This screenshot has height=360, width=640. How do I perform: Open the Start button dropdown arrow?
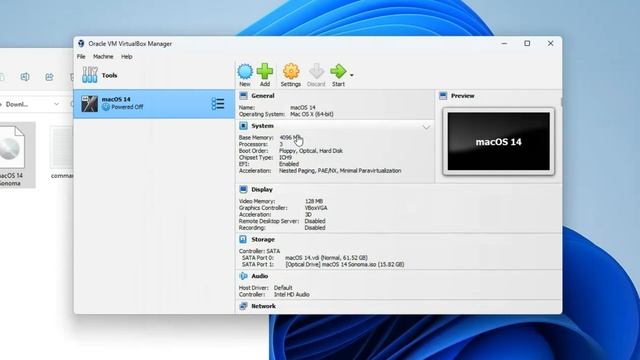pos(351,75)
